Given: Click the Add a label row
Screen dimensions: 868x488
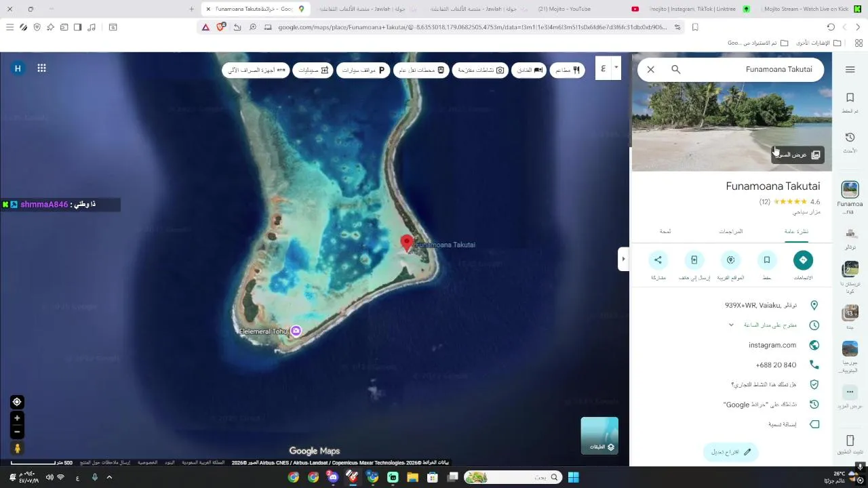Looking at the screenshot, I should (x=732, y=424).
